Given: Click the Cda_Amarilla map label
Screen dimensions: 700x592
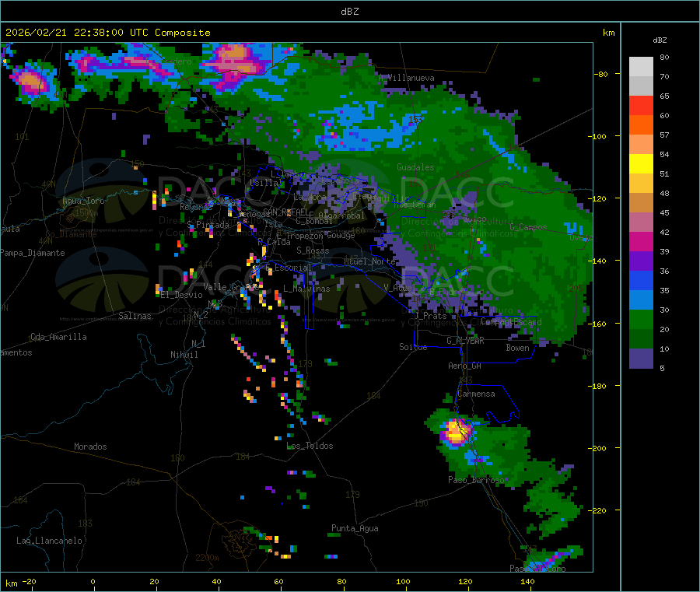Looking at the screenshot, I should pyautogui.click(x=58, y=337).
